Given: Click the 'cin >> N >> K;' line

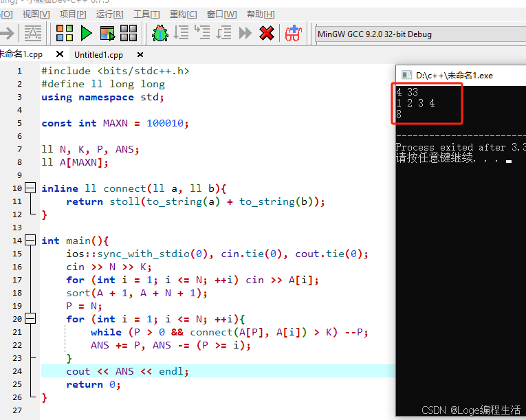Looking at the screenshot, I should tap(109, 267).
